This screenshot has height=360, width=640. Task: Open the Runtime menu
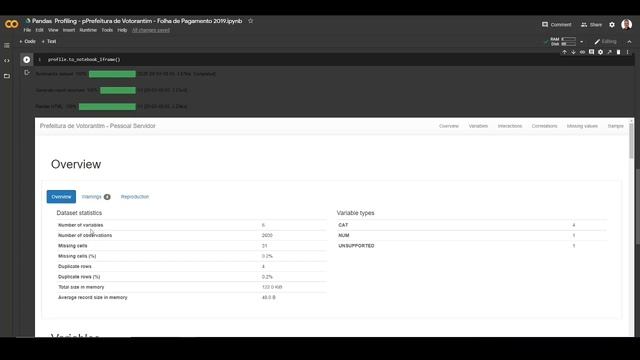click(88, 30)
